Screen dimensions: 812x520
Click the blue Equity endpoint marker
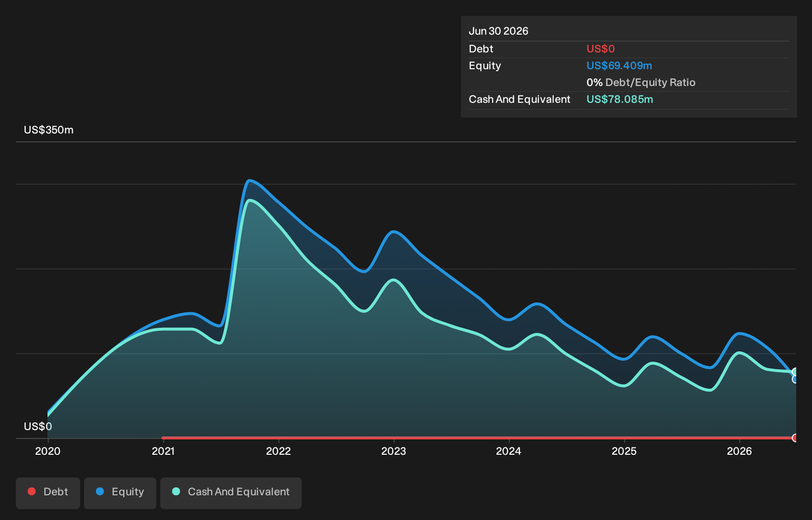pyautogui.click(x=795, y=379)
